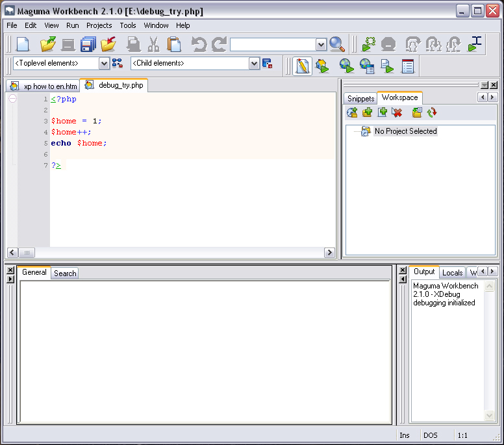Click Output panel scroll down arrow

pos(489,415)
